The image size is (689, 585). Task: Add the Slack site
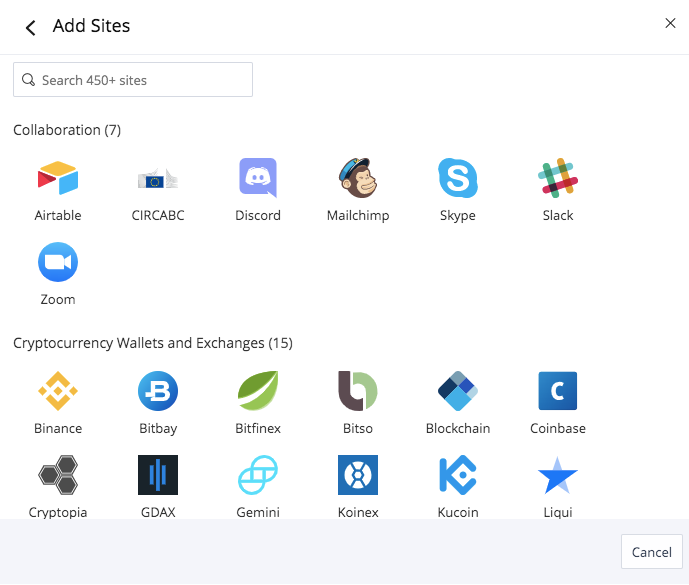click(x=558, y=178)
